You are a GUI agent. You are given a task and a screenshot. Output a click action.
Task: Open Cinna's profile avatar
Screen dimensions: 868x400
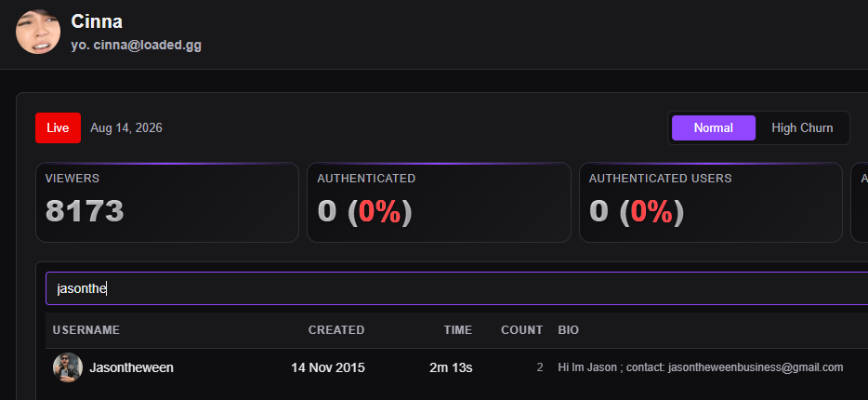tap(38, 31)
